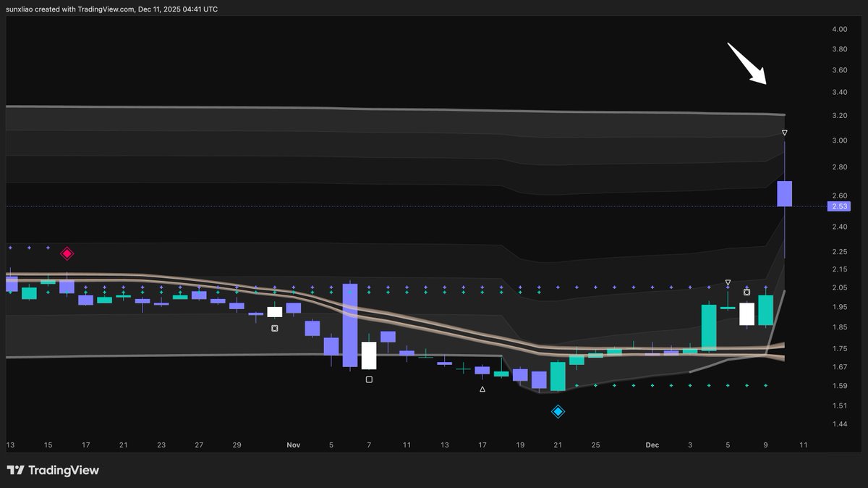Click the down-triangle marker atop the latest candle
This screenshot has width=868, height=488.
(785, 133)
